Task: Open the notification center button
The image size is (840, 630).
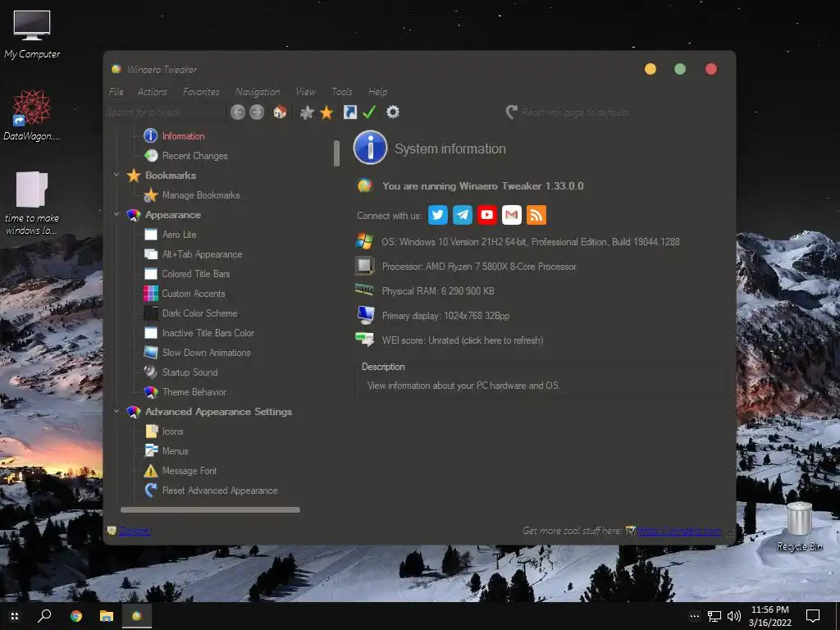Action: click(813, 616)
